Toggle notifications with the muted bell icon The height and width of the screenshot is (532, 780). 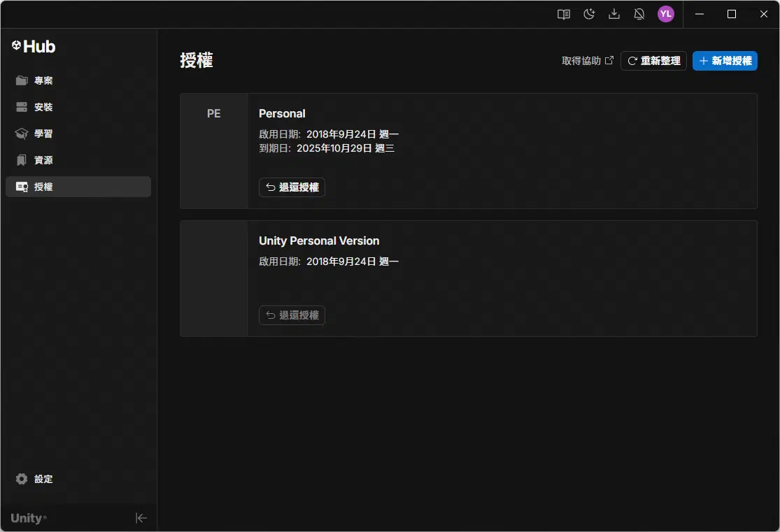(x=639, y=14)
